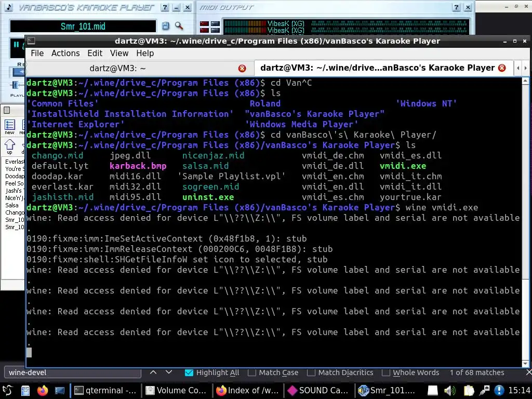Image resolution: width=532 pixels, height=399 pixels.
Task: Click the right tab-scroll arrow in qterminal
Action: click(x=526, y=68)
